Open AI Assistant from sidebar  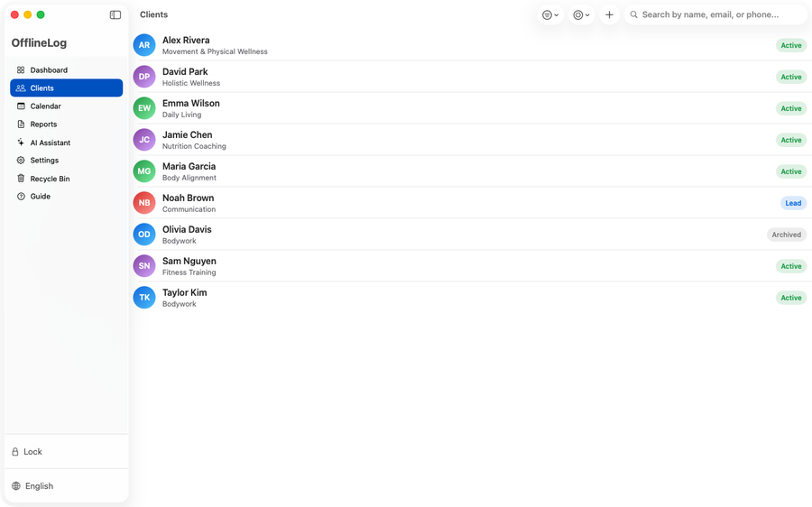click(x=66, y=143)
